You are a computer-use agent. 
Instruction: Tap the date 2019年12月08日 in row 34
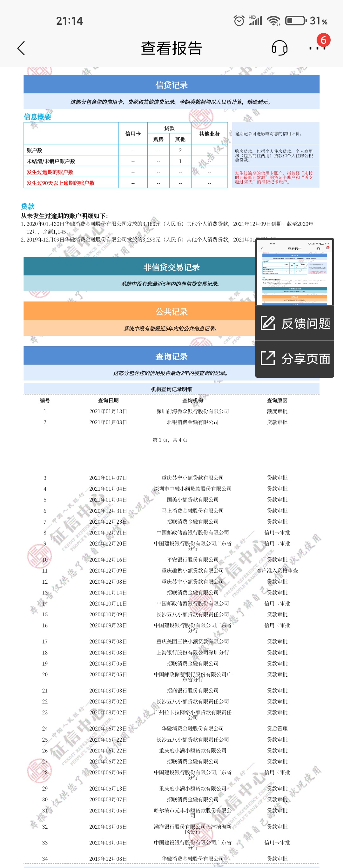(108, 859)
